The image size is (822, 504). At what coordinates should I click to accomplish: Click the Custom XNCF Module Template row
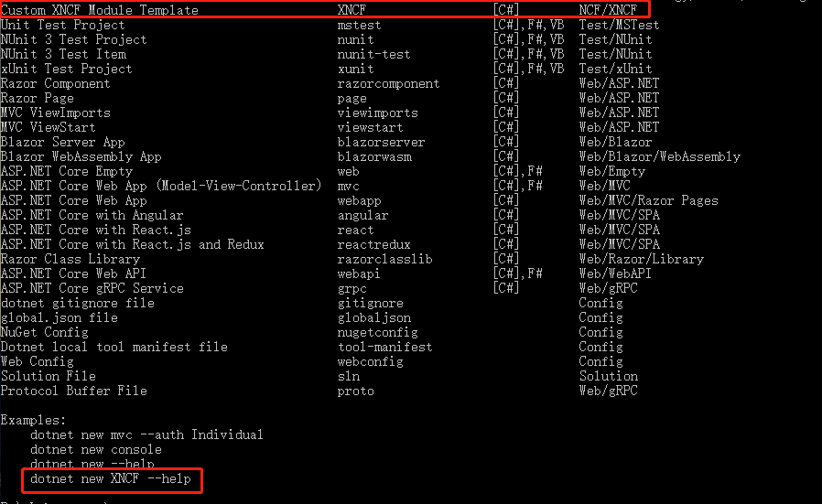click(x=325, y=9)
